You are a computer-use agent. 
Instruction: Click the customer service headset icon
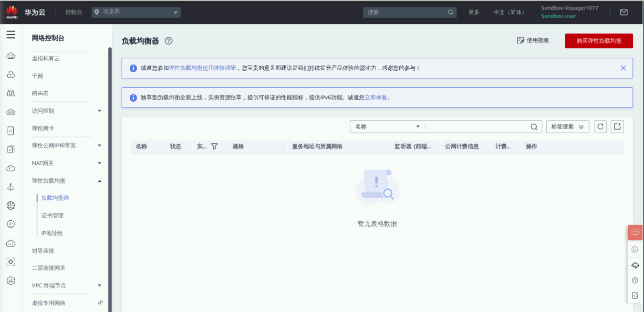pyautogui.click(x=635, y=265)
